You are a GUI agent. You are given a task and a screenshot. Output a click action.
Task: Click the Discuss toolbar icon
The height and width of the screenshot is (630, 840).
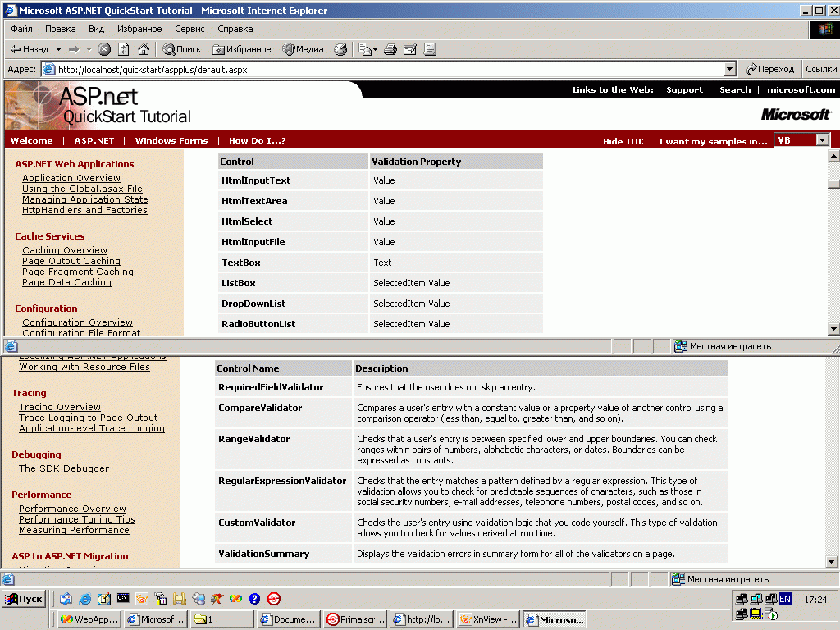click(x=430, y=49)
